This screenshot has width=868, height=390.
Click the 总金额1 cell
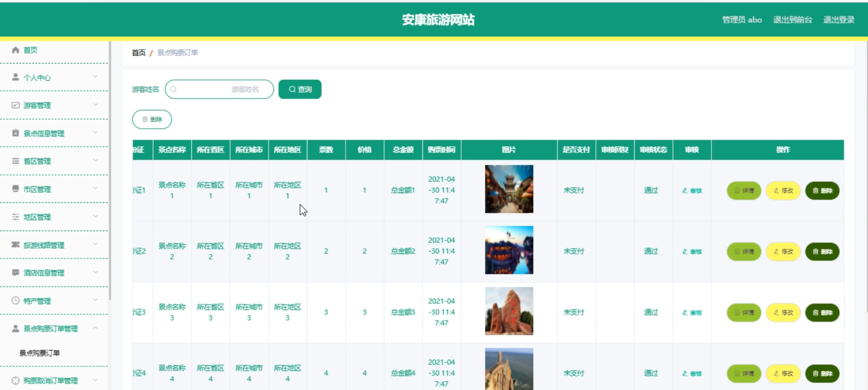pyautogui.click(x=403, y=190)
